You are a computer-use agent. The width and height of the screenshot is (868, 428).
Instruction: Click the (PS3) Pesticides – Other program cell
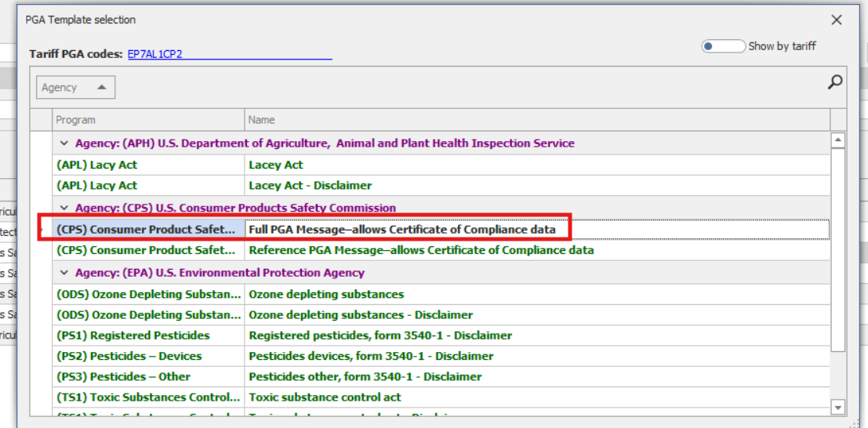tap(148, 377)
